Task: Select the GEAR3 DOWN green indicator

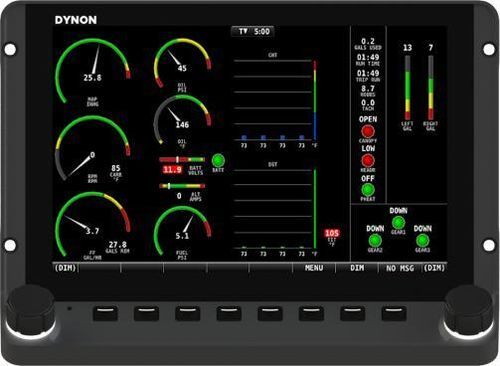Action: [x=422, y=240]
